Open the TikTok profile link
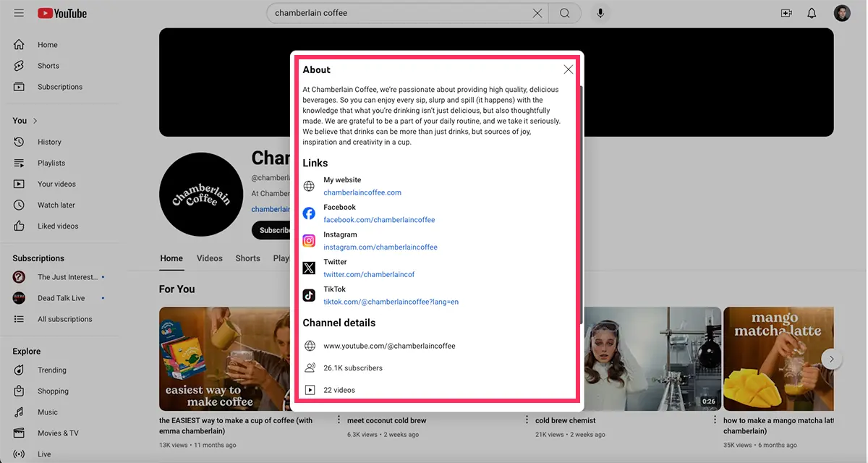868x463 pixels. pyautogui.click(x=391, y=302)
